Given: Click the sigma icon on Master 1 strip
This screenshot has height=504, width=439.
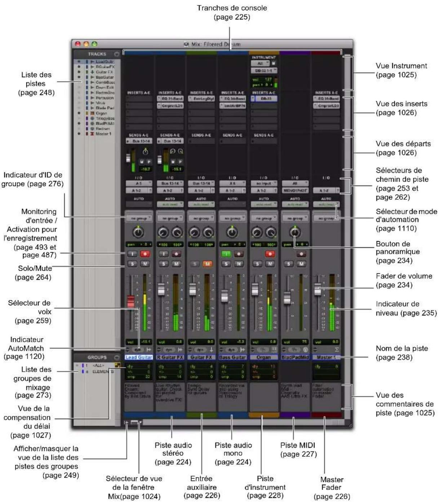Looking at the screenshot, I should click(x=337, y=350).
